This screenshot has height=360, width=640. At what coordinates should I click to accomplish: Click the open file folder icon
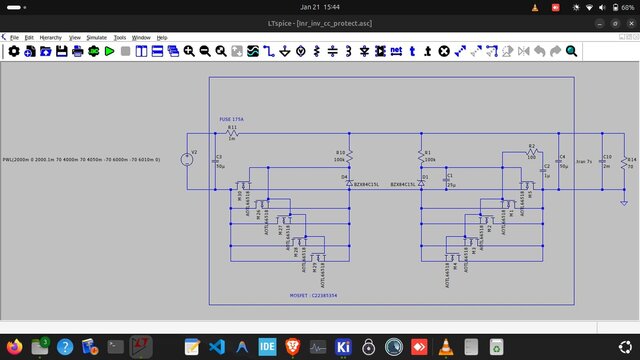46,51
